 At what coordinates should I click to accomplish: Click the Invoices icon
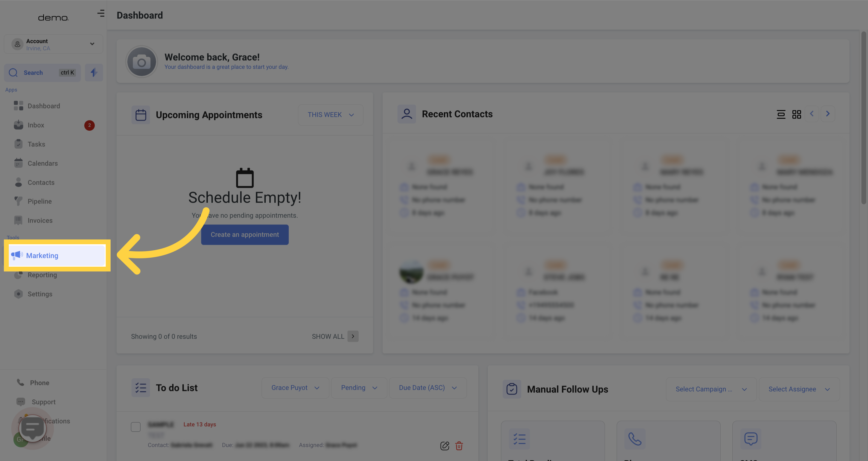(x=19, y=220)
